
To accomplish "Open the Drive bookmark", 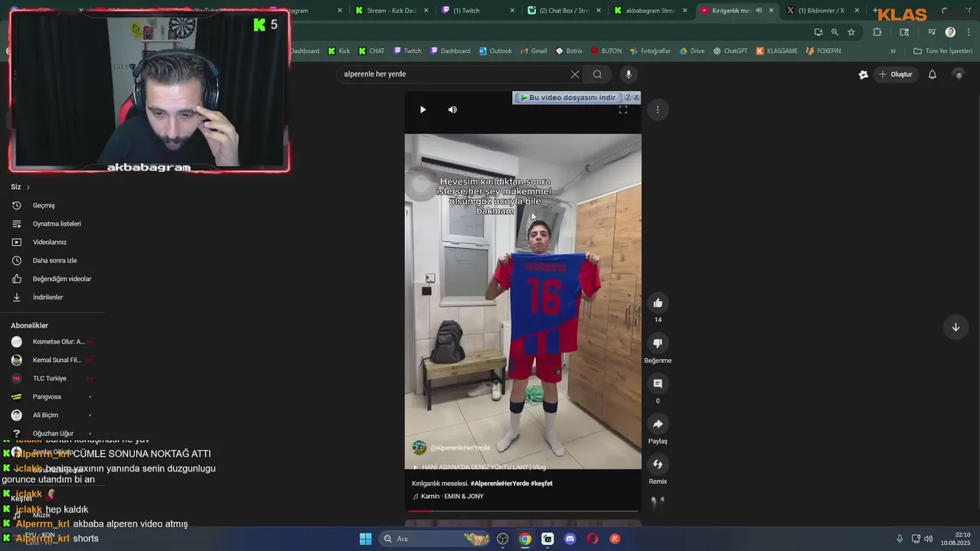I will 691,51.
